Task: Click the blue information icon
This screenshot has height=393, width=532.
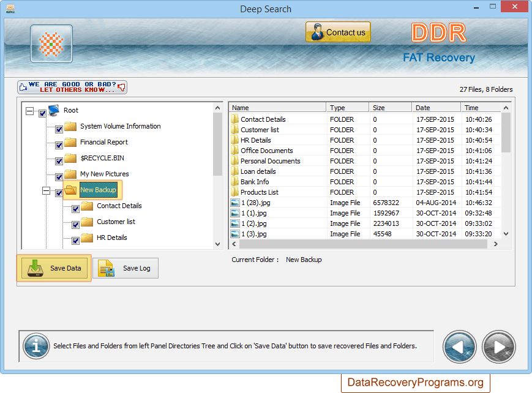Action: (36, 346)
